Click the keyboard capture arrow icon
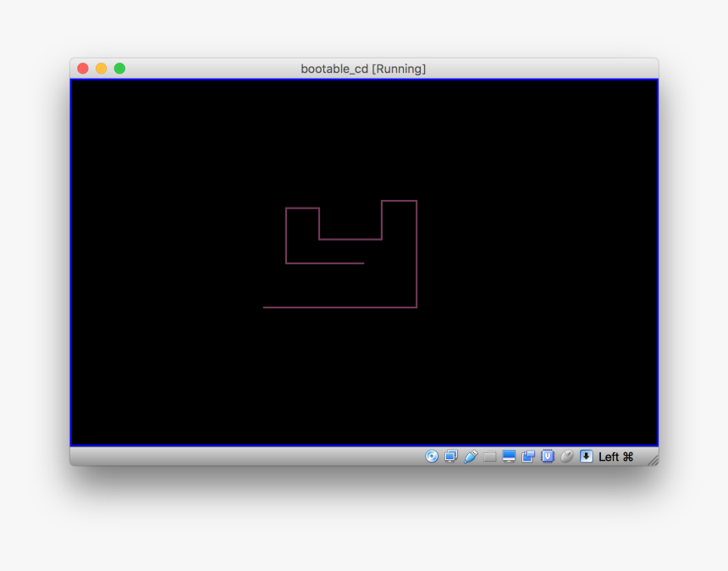Image resolution: width=728 pixels, height=571 pixels. click(586, 457)
